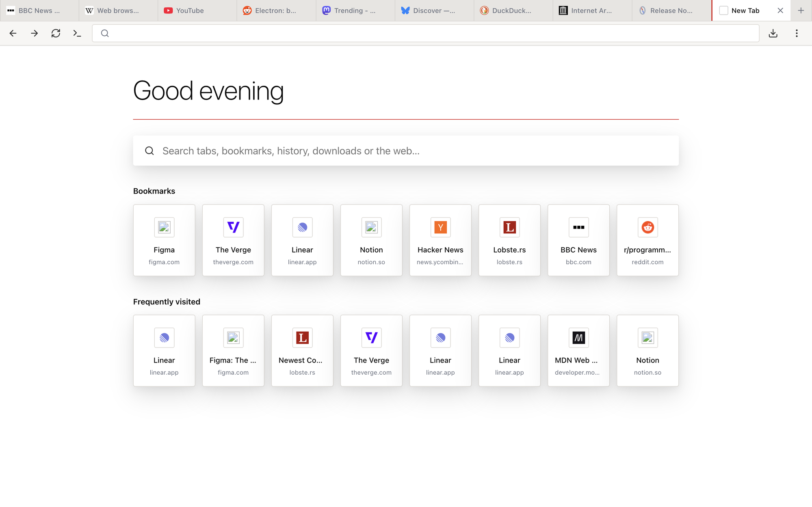Add a new tab with plus button
This screenshot has height=507, width=812.
pos(801,11)
